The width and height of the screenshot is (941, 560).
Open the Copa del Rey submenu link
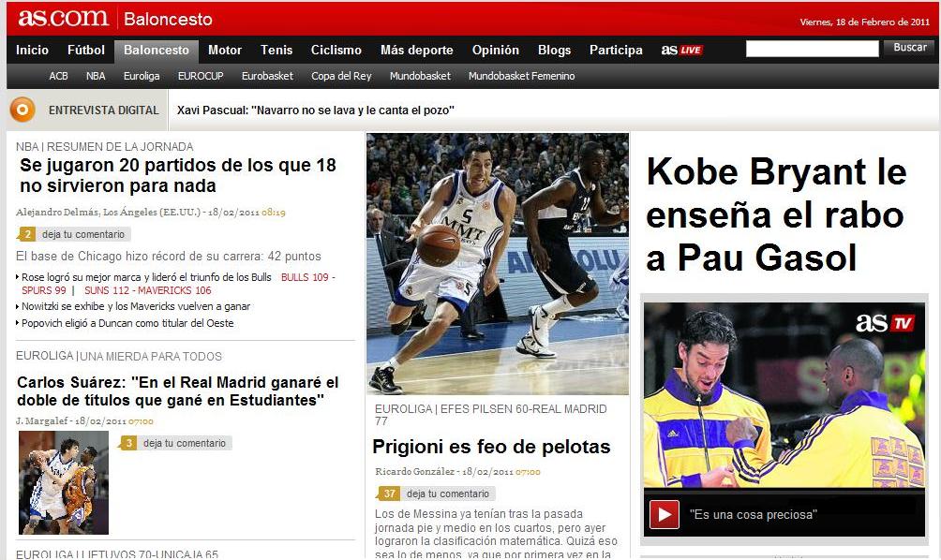341,76
